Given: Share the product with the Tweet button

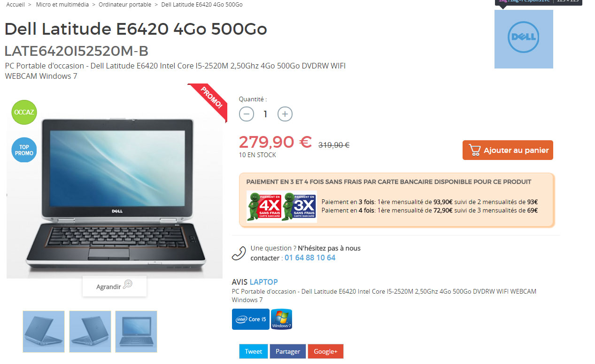Looking at the screenshot, I should pos(254,351).
